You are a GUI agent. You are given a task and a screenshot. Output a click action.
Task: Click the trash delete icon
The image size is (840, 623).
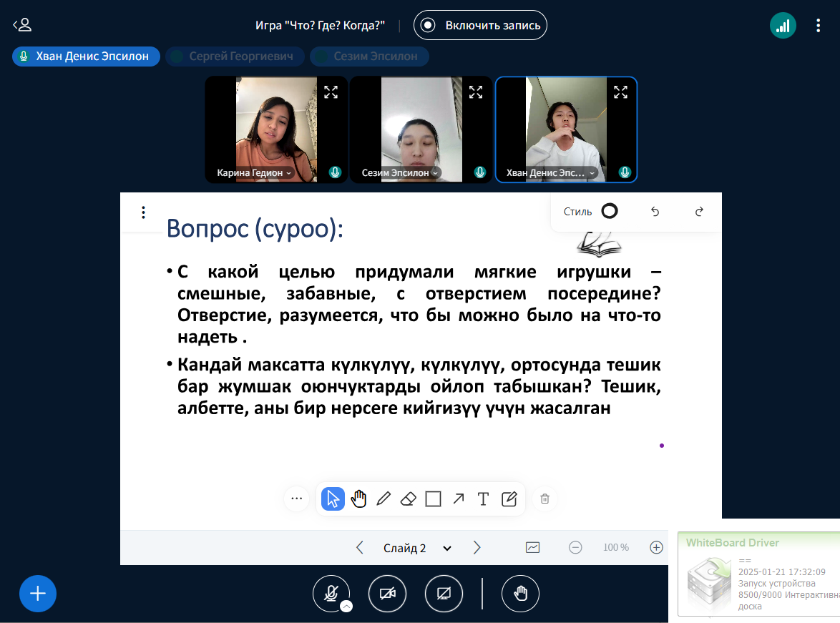[544, 499]
